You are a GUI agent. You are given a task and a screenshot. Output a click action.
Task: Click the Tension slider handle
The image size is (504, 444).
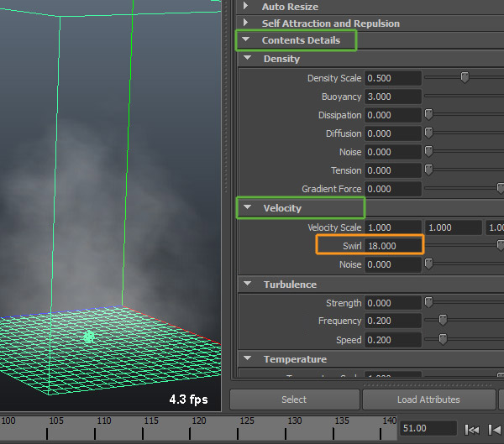[x=428, y=170]
